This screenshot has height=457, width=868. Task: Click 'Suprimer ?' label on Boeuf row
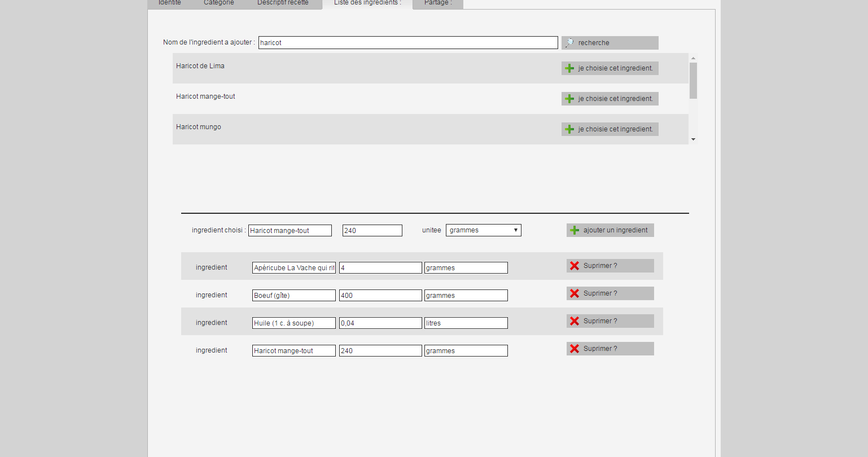(600, 293)
